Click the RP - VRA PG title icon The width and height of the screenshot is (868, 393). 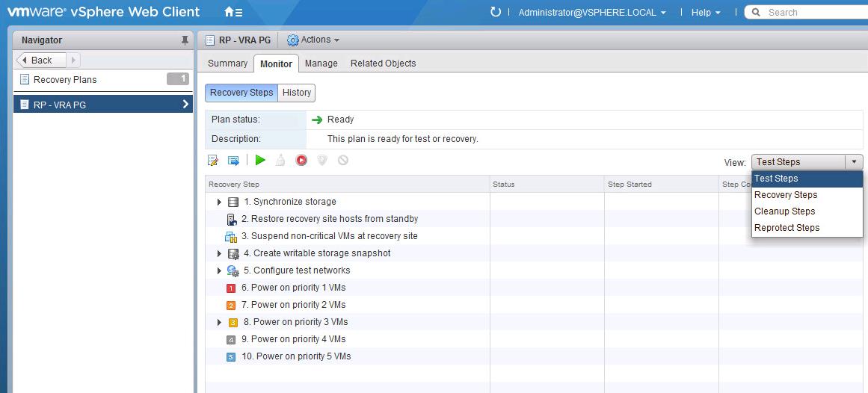(x=210, y=40)
